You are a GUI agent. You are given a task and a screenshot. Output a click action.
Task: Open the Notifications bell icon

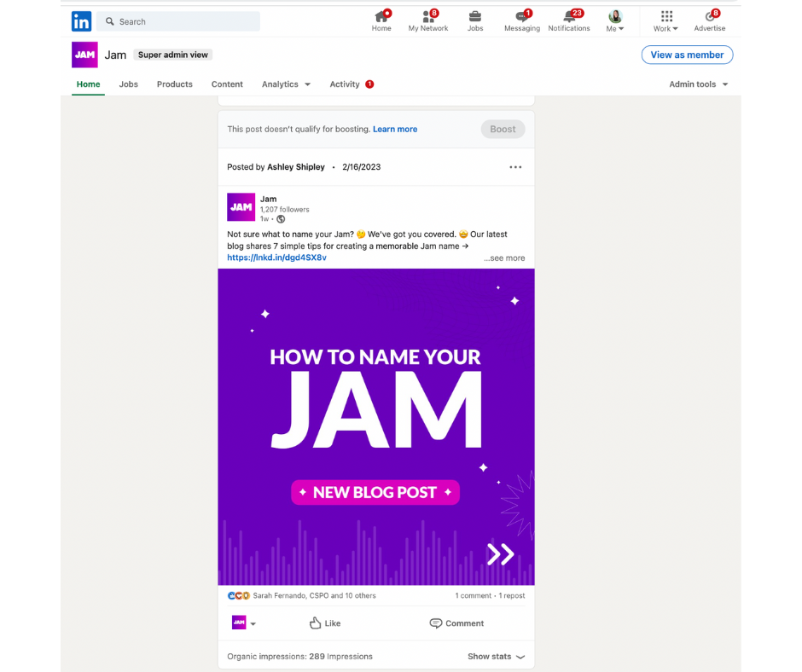tap(569, 21)
